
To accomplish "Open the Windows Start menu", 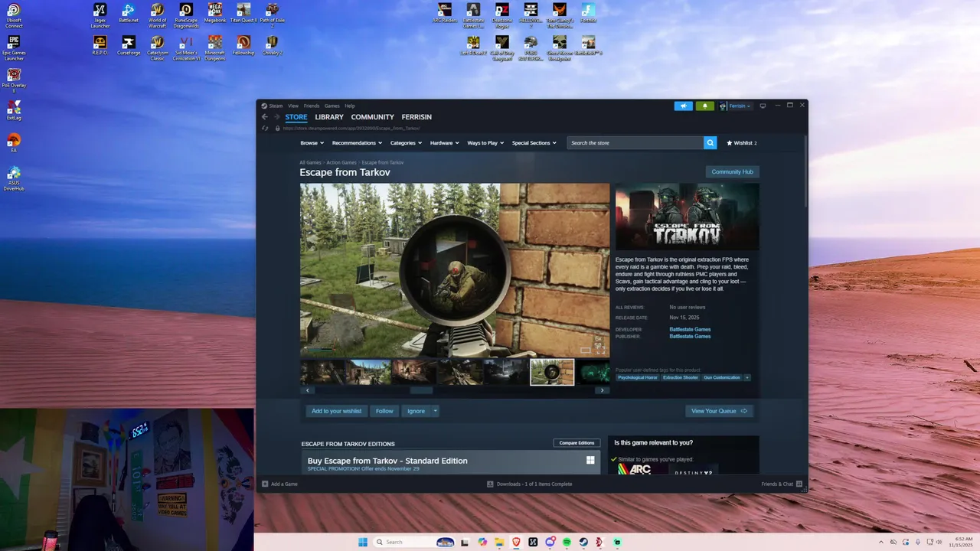I will [363, 542].
